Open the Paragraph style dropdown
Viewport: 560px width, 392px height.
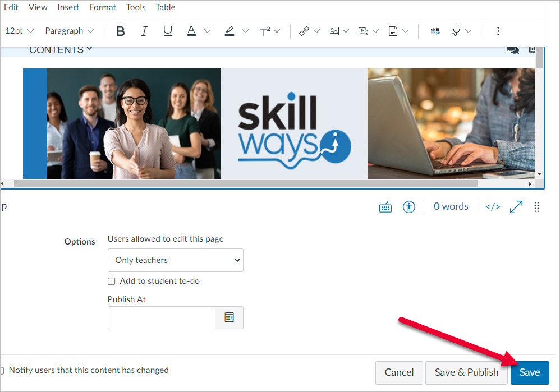tap(69, 31)
